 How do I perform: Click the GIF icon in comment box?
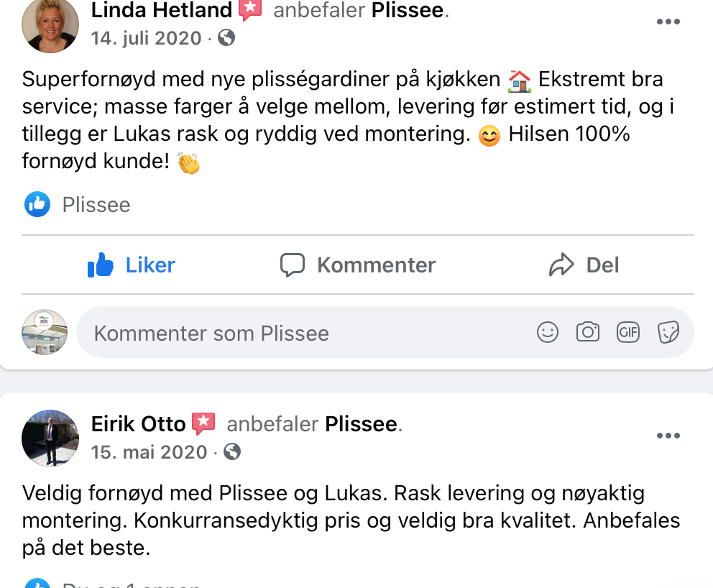coord(628,332)
